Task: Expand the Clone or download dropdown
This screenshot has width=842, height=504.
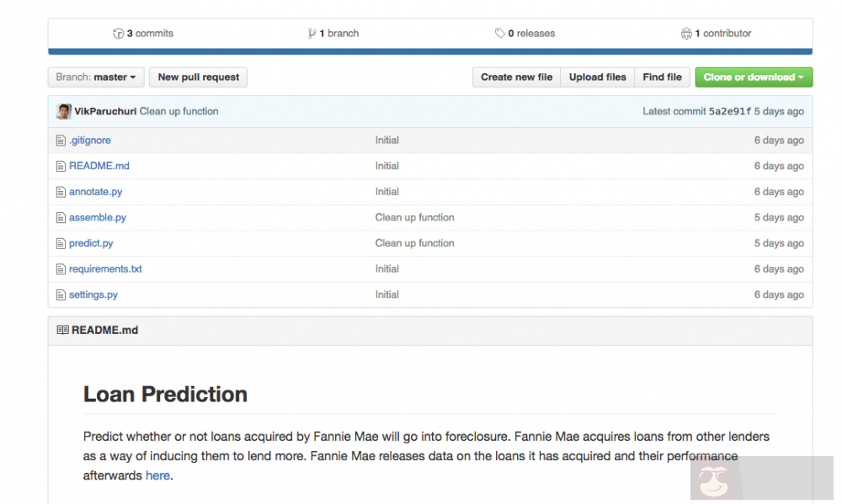Action: 753,77
